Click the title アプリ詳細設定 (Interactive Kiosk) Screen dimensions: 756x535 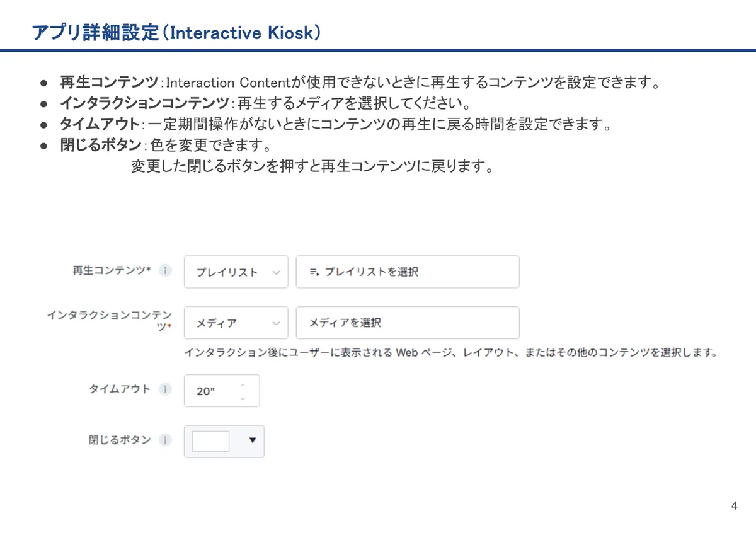click(x=176, y=32)
